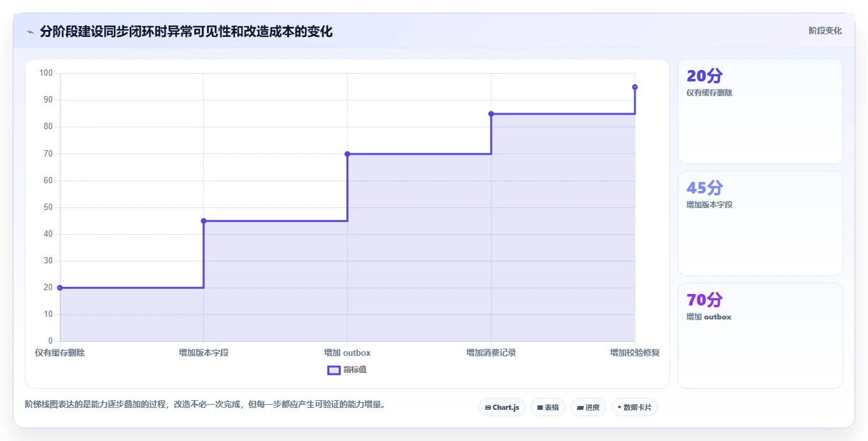Click the 阶段变化 label in the header
Image resolution: width=868 pixels, height=441 pixels.
825,31
